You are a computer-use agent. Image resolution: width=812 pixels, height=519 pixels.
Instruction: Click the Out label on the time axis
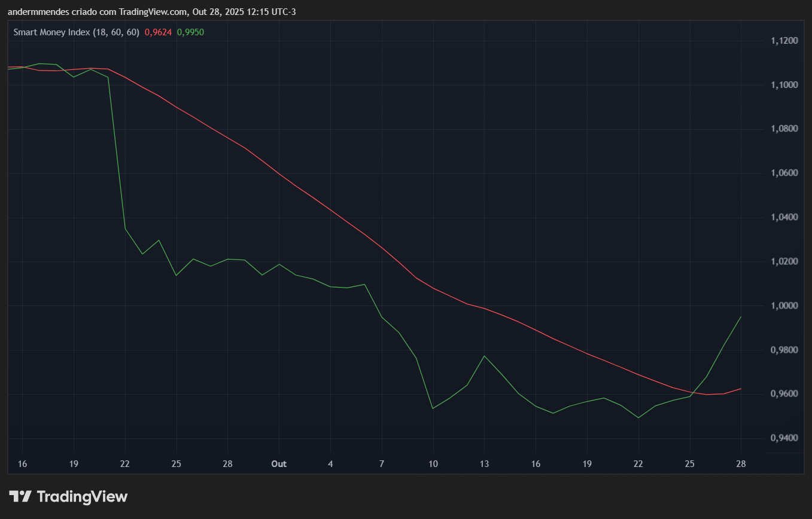coord(279,463)
